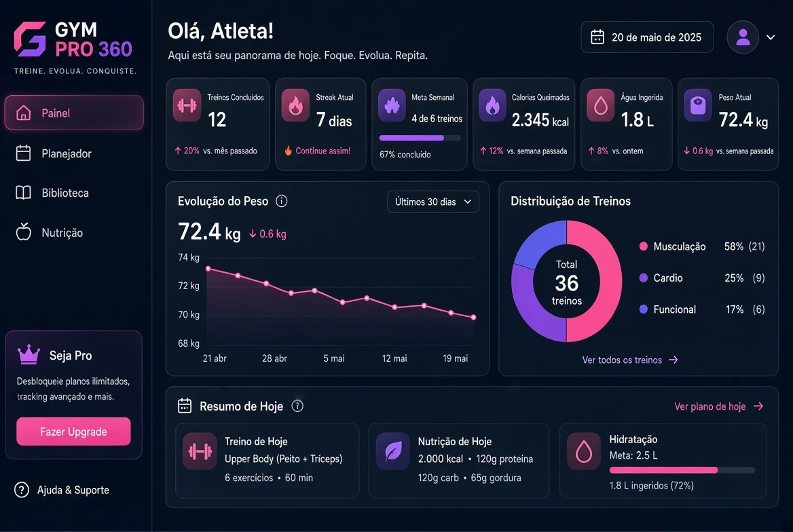793x532 pixels.
Task: Click info icon beside Evolução do Peso
Action: click(x=282, y=202)
